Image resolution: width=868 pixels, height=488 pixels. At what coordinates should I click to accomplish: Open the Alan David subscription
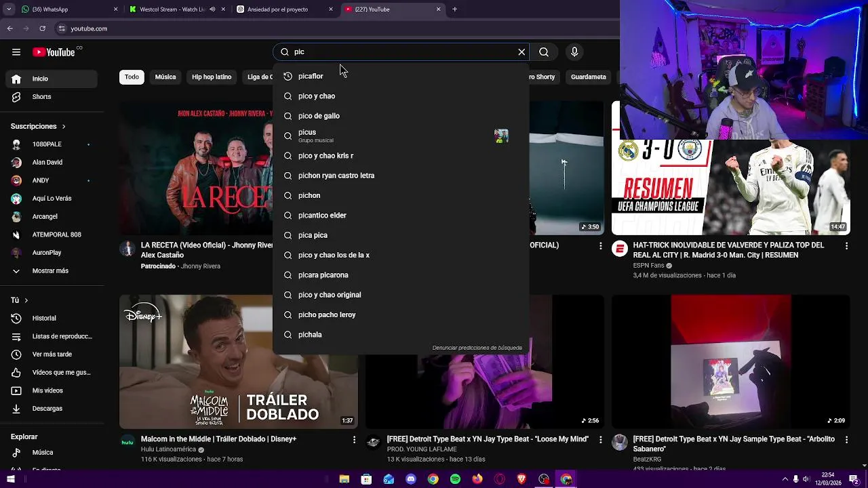click(x=52, y=163)
